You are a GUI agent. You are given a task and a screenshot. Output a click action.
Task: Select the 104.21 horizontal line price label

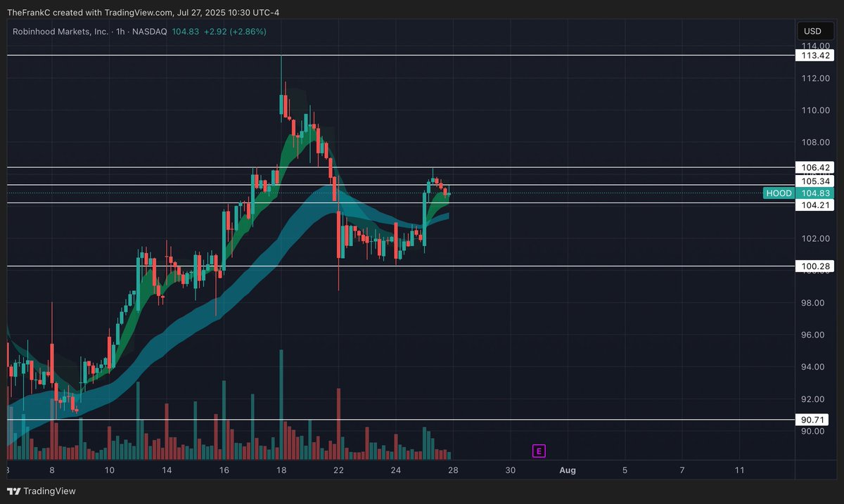tap(814, 205)
